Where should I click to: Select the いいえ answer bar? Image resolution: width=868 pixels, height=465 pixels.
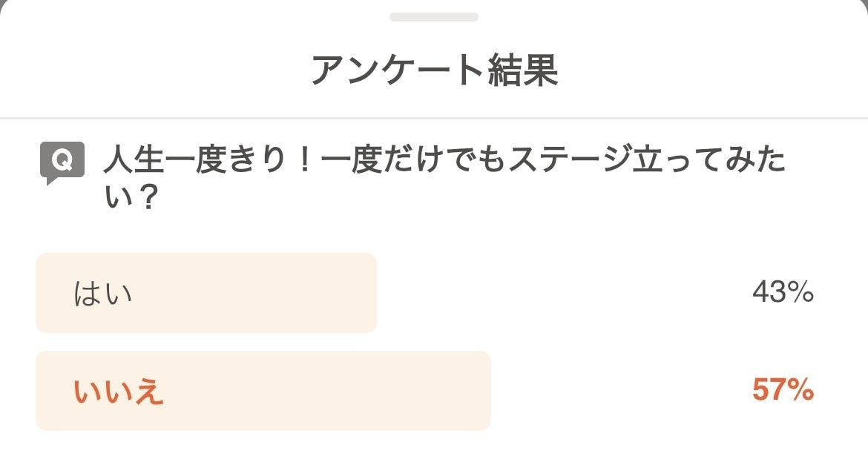[263, 391]
